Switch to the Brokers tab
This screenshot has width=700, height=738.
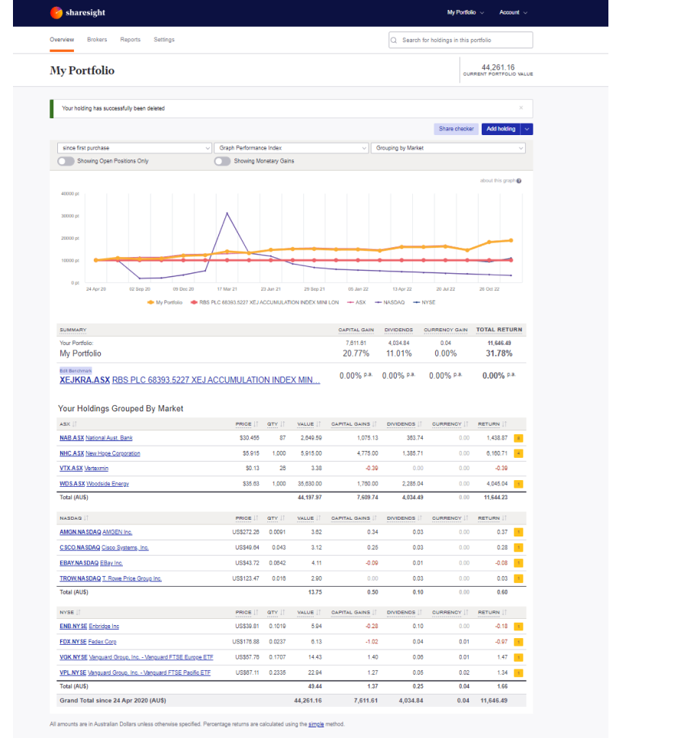(97, 39)
